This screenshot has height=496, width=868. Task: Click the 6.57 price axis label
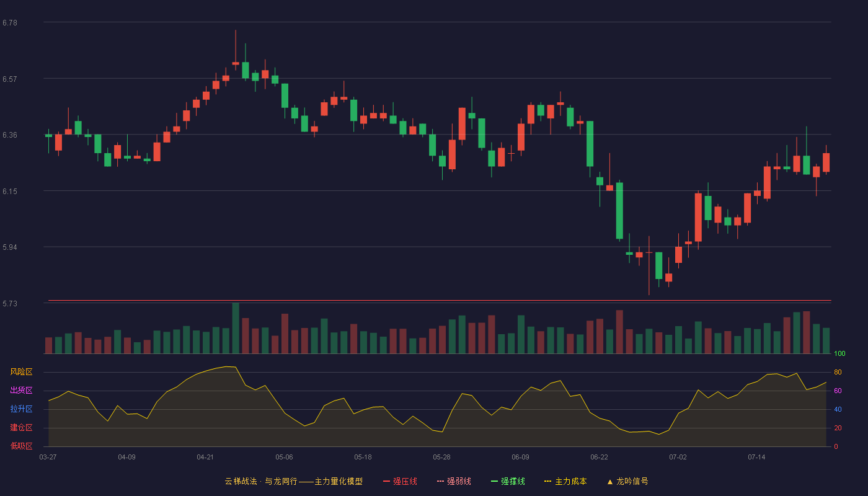tap(10, 79)
